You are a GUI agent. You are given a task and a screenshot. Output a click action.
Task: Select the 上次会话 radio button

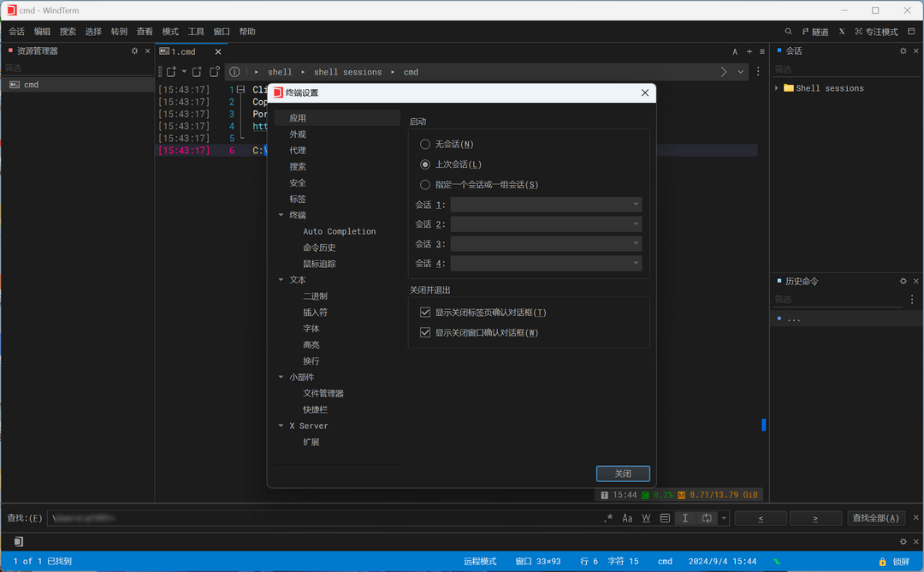tap(425, 164)
